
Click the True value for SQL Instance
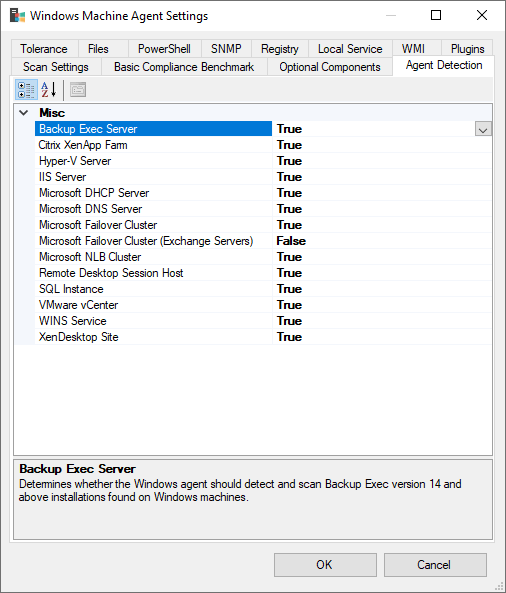[289, 289]
